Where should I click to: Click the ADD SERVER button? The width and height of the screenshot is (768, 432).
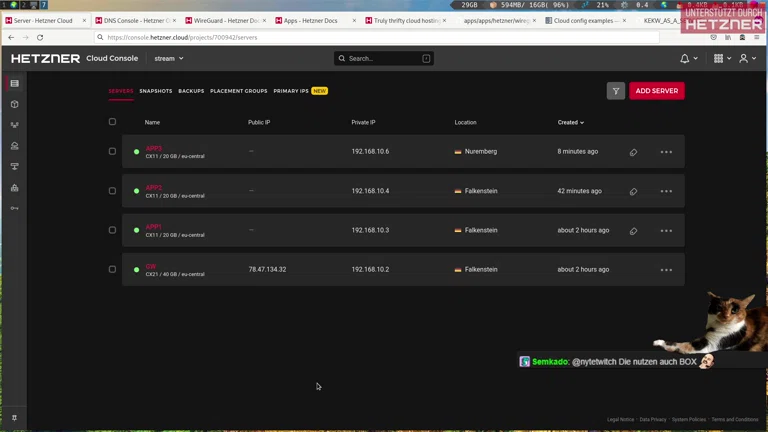657,91
